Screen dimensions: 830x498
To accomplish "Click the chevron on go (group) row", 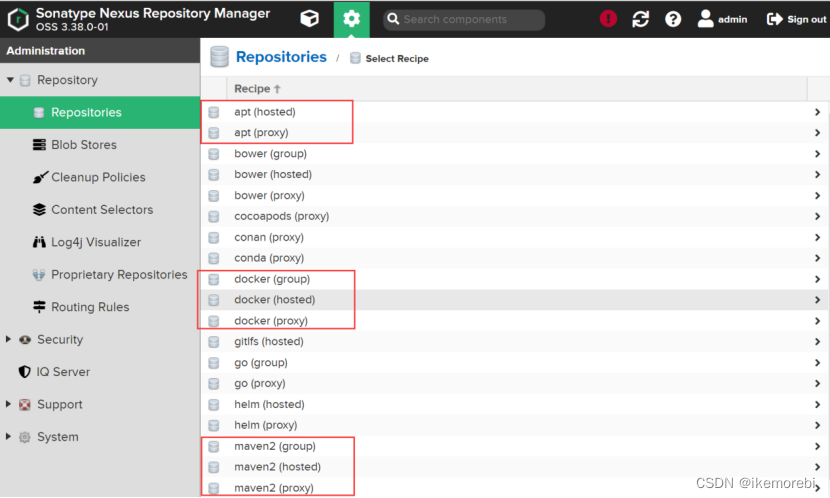I will pos(817,363).
